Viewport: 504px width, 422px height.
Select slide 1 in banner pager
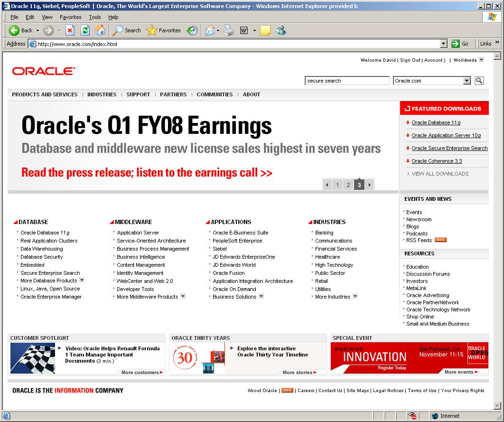(337, 185)
